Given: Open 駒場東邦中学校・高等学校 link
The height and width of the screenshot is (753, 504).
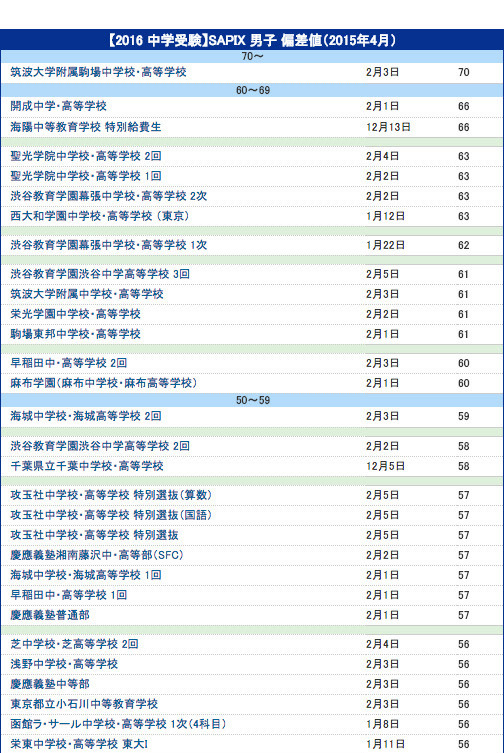Looking at the screenshot, I should coord(75,334).
